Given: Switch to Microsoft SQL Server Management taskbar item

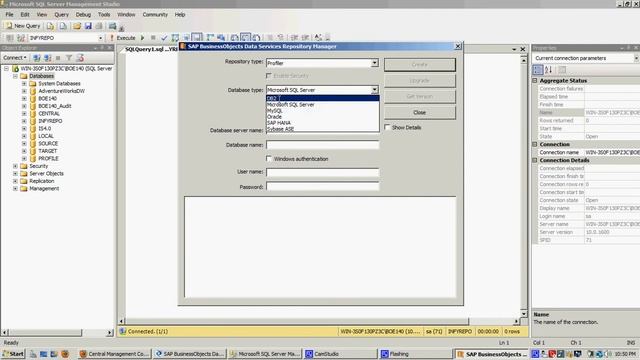Looking at the screenshot, I should 264,354.
